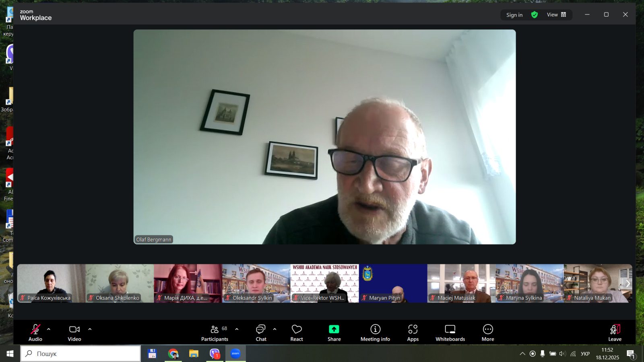
Task: Open Meeting info
Action: [375, 333]
